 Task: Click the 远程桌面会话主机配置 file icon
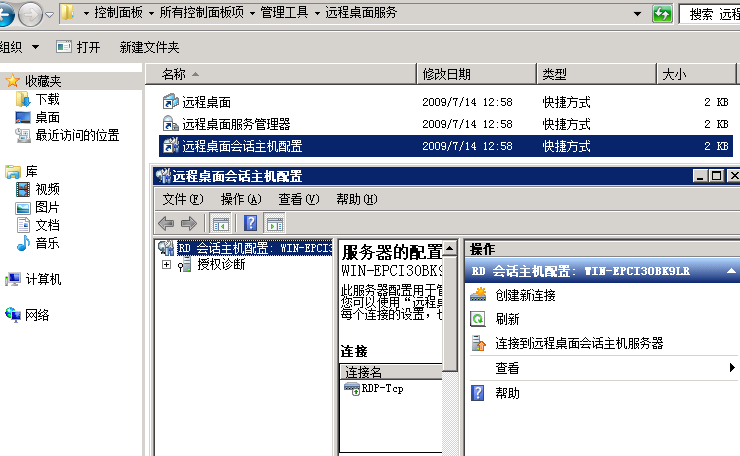pos(170,146)
